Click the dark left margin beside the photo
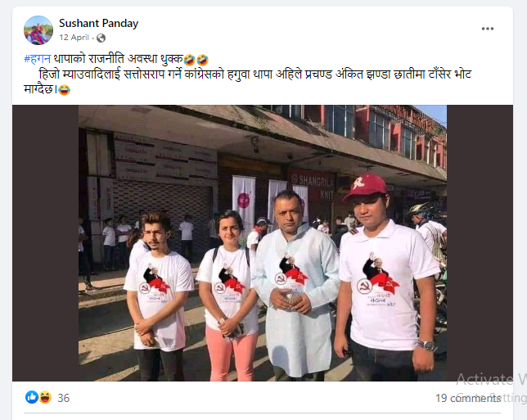The width and height of the screenshot is (527, 420). click(45, 243)
